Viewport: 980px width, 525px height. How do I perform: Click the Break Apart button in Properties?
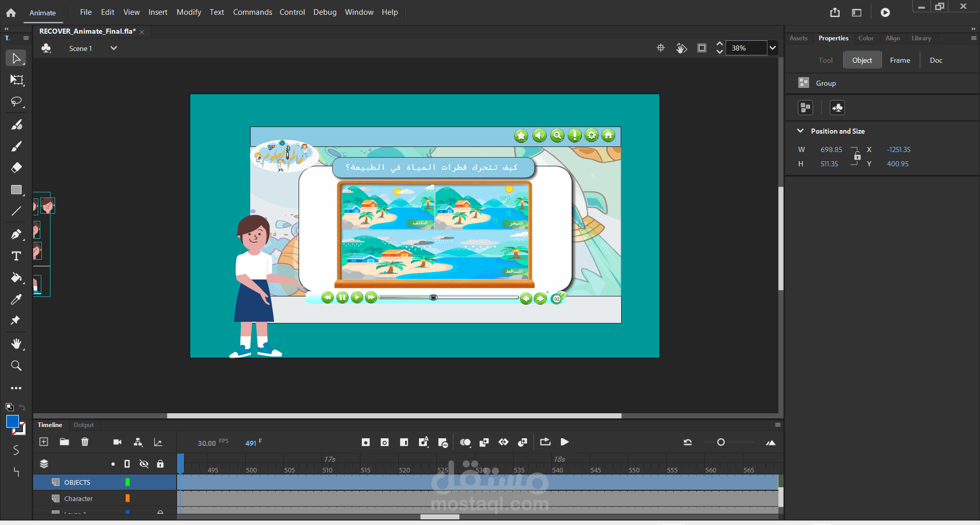pyautogui.click(x=805, y=108)
